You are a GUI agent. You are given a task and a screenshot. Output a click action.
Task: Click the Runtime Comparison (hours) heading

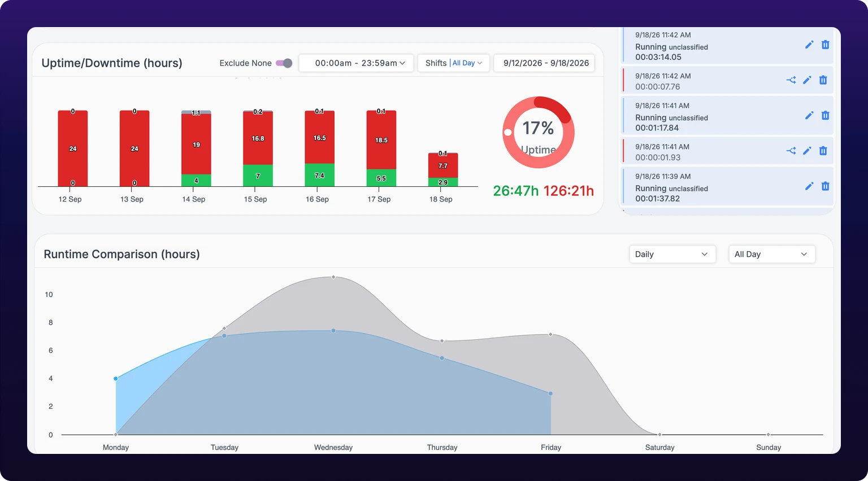click(x=121, y=254)
